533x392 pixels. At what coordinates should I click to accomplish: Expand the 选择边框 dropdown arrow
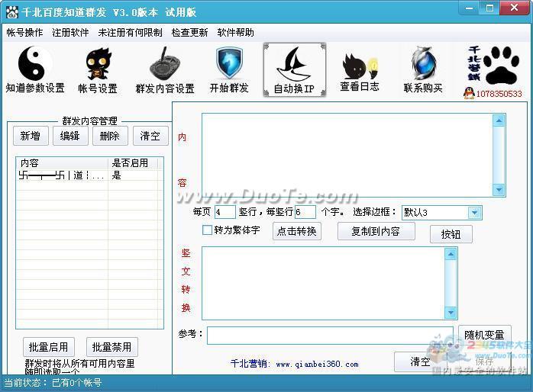474,213
